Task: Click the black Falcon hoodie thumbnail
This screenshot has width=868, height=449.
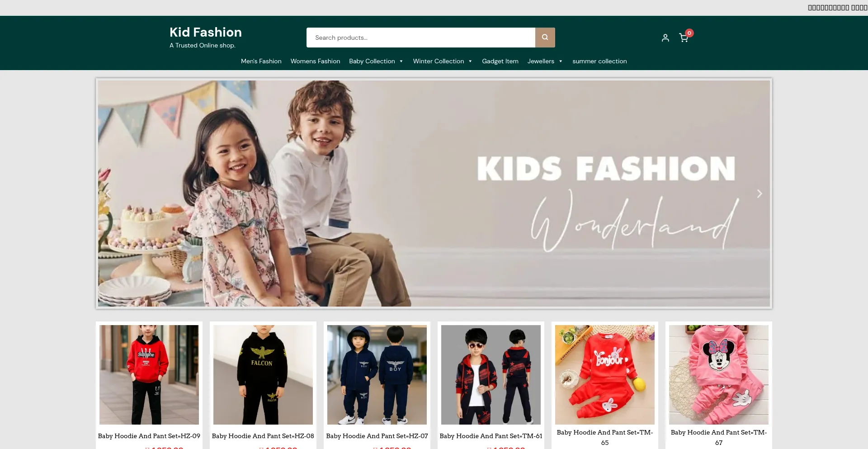Action: [x=263, y=375]
